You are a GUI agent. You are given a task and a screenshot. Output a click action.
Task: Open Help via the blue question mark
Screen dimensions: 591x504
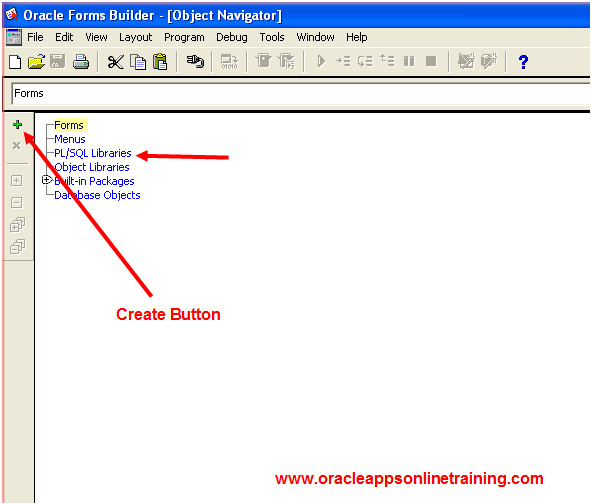[x=523, y=62]
